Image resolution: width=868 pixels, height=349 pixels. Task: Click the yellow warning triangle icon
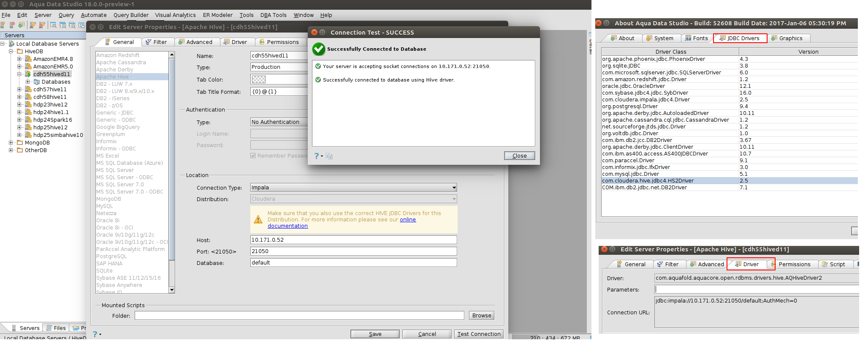[258, 219]
